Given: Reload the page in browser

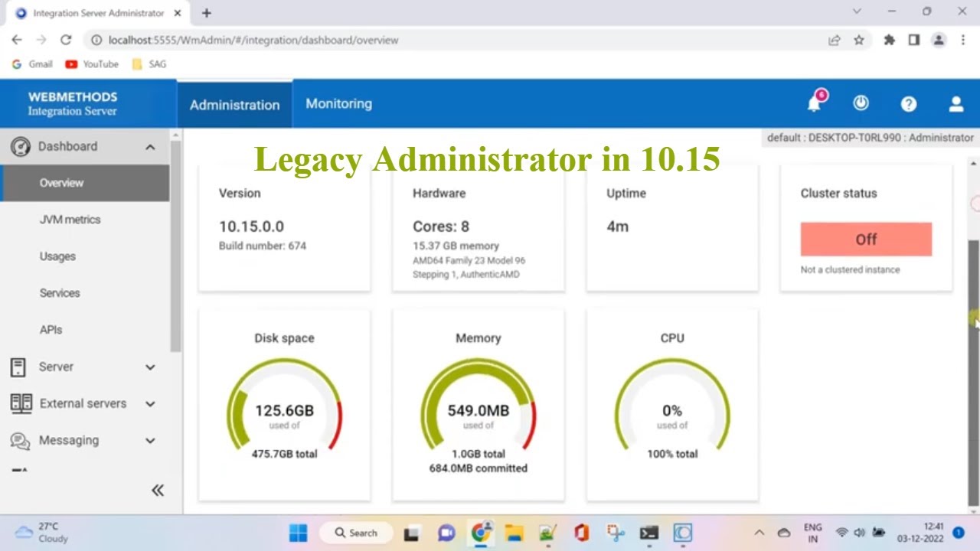Looking at the screenshot, I should 66,40.
